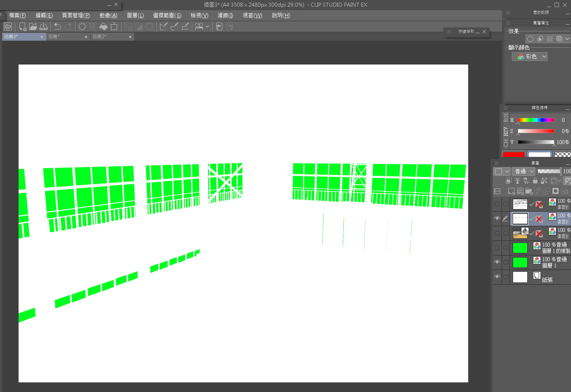Screen dimensions: 571x392
Task: Click the Snap to ruler icon
Action: [x=164, y=27]
